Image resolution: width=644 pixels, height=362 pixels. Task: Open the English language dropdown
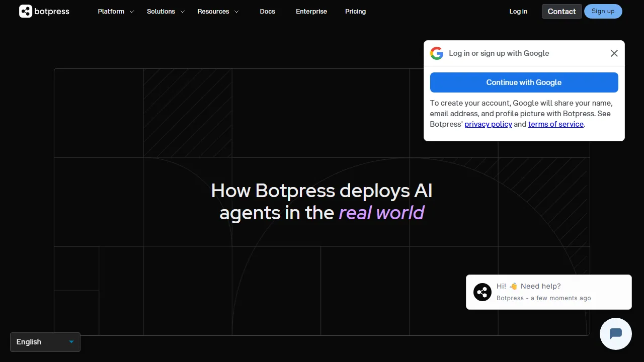tap(45, 342)
